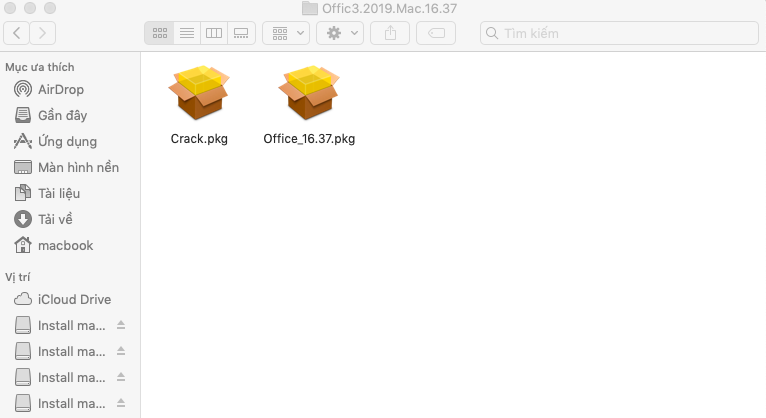
Task: Click the AirDrop radar icon
Action: click(x=22, y=89)
